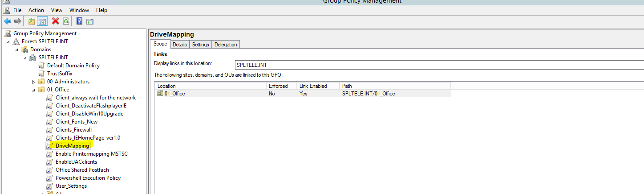This screenshot has width=644, height=194.
Task: Open the Window menu
Action: click(x=79, y=10)
